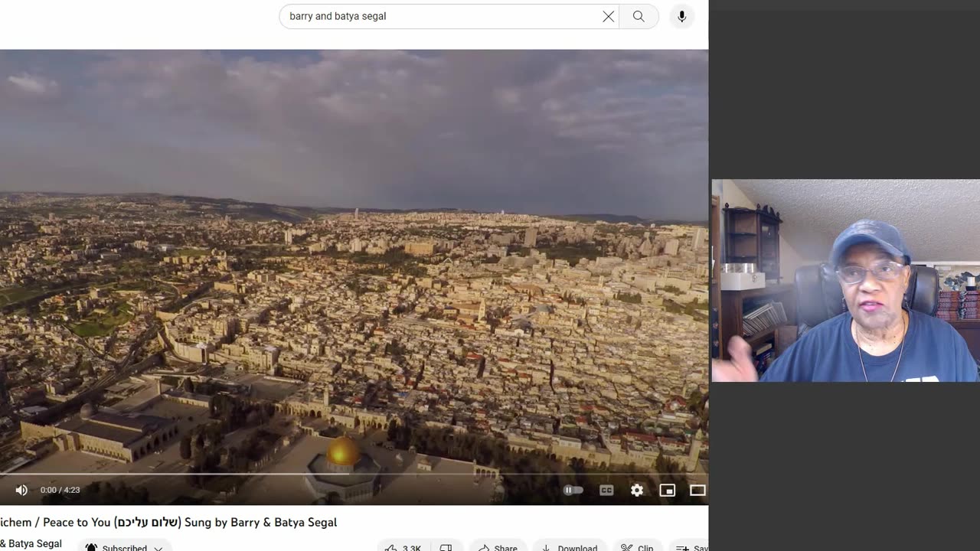Click the video progress bar

pyautogui.click(x=354, y=474)
